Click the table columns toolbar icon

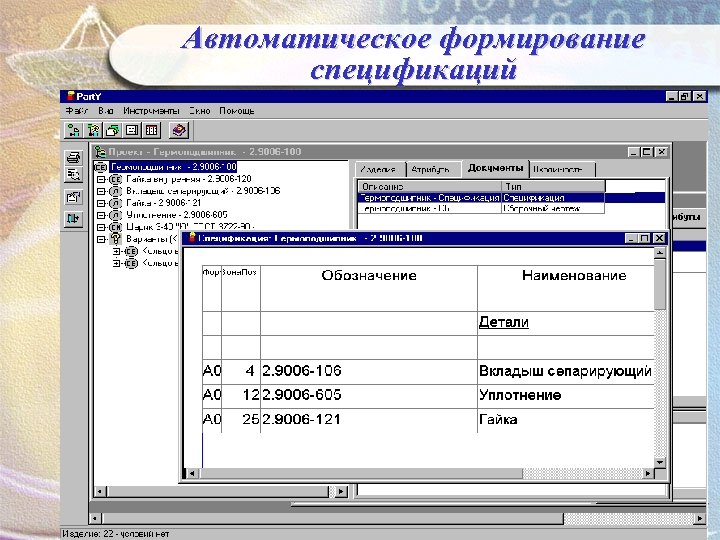(151, 130)
